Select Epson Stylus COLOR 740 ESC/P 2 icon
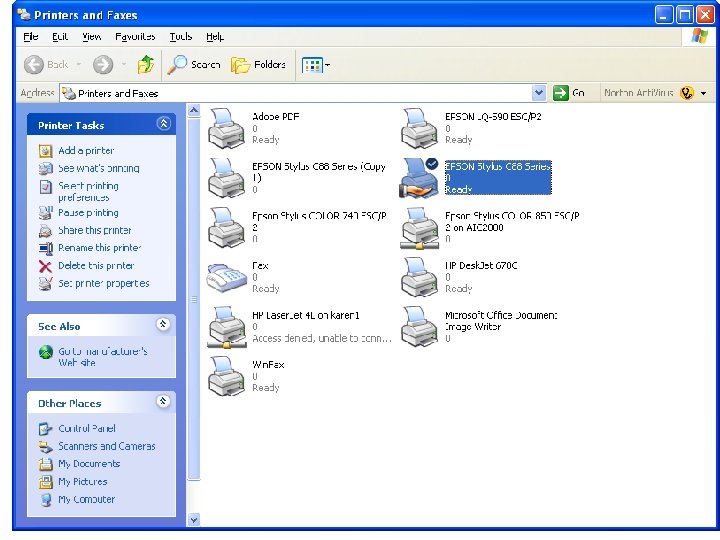This screenshot has height=540, width=720. [226, 228]
